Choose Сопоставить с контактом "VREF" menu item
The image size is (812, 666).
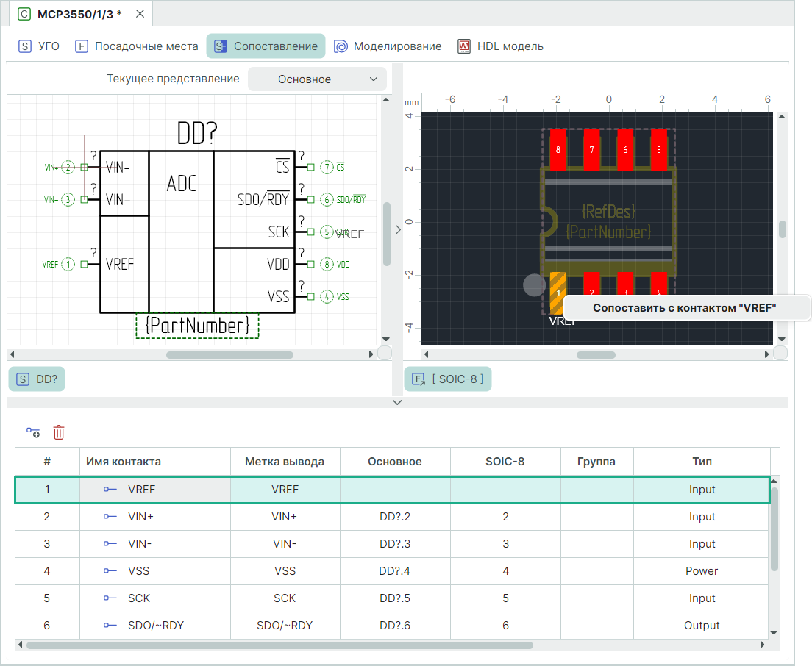685,308
